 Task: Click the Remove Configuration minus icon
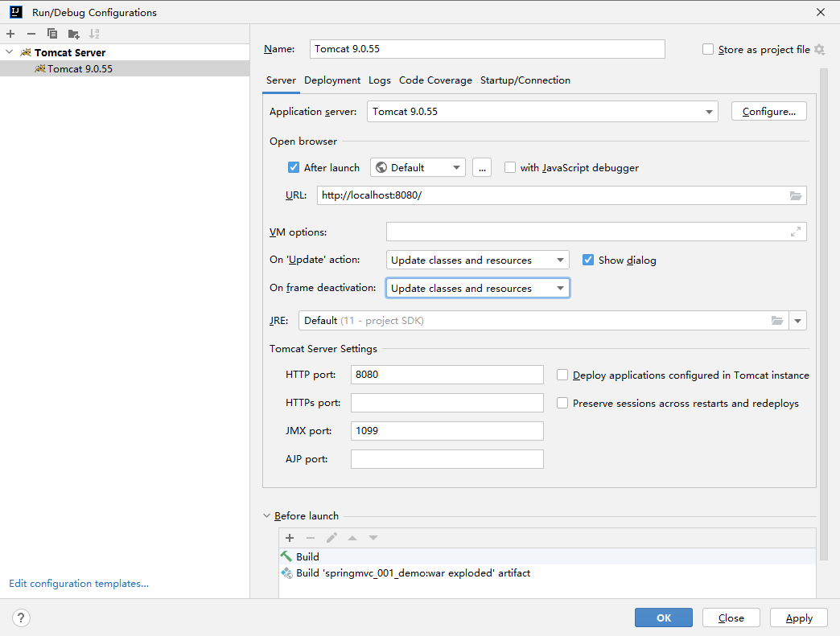click(31, 34)
